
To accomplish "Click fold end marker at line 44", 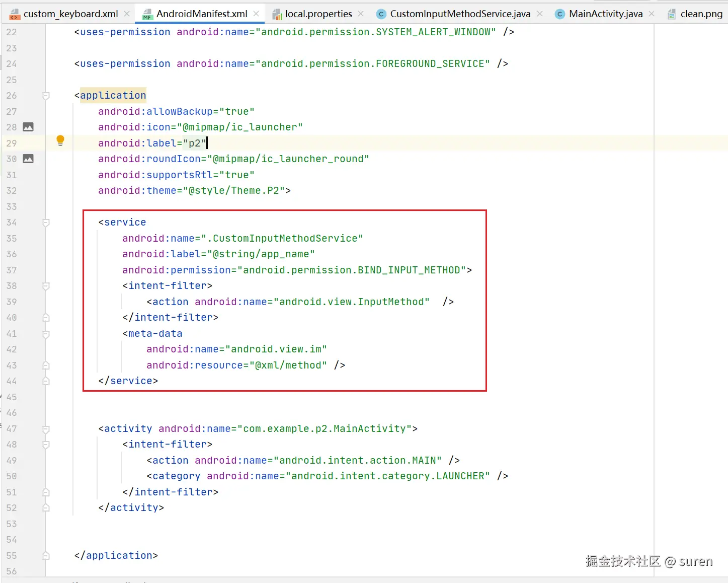I will tap(46, 381).
